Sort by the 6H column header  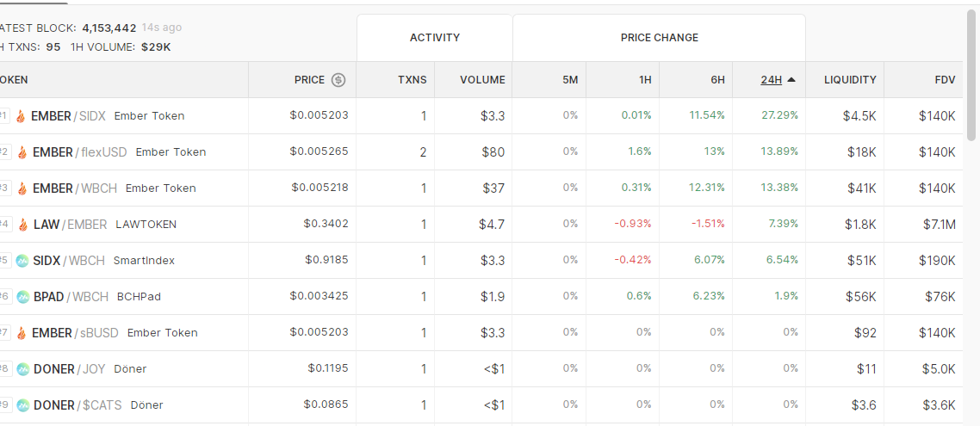(717, 80)
